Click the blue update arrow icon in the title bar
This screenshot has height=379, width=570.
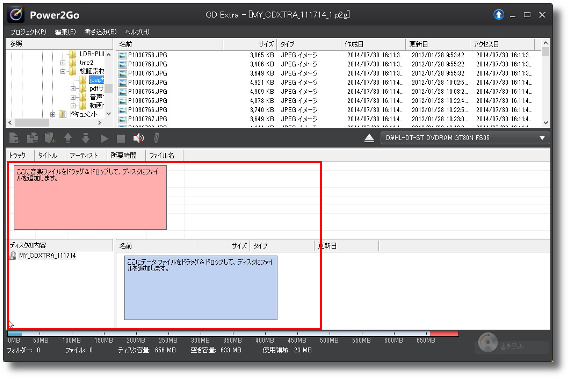pos(498,15)
